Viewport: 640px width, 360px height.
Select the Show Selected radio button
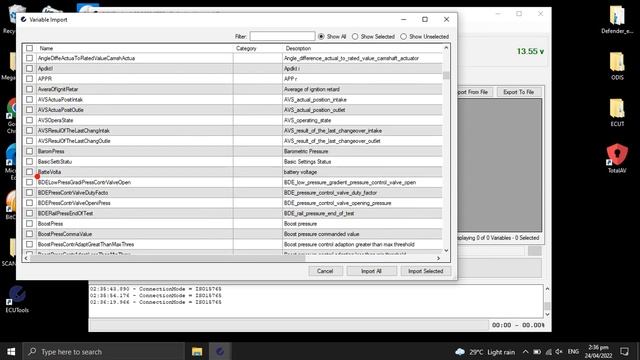click(355, 36)
